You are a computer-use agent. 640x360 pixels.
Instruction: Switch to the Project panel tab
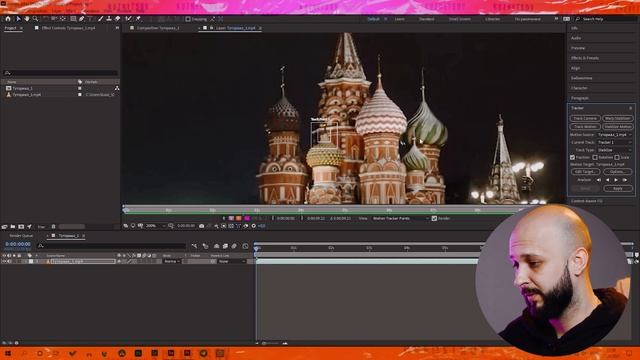[x=10, y=28]
